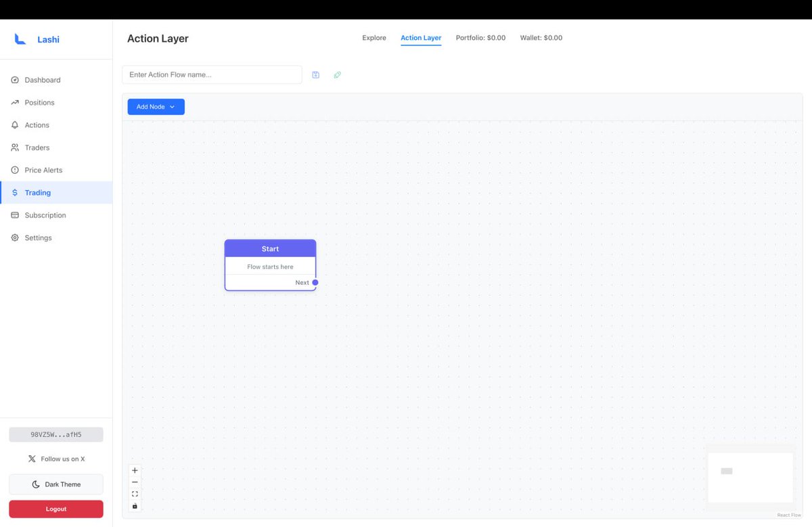Image resolution: width=812 pixels, height=527 pixels.
Task: Click the Follow us on X link
Action: click(x=56, y=459)
